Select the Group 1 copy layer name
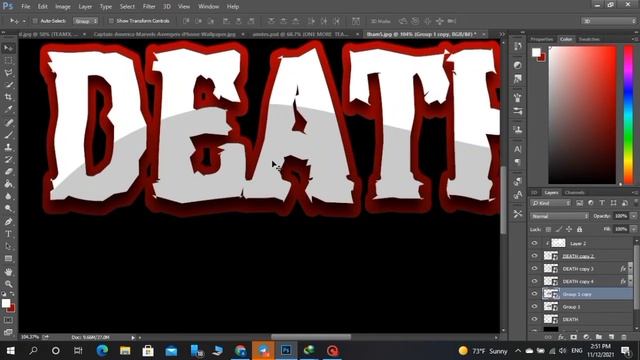 pos(577,294)
